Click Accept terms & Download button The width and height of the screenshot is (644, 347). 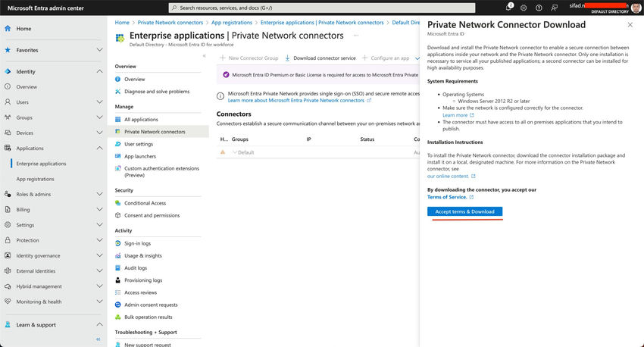(x=465, y=211)
